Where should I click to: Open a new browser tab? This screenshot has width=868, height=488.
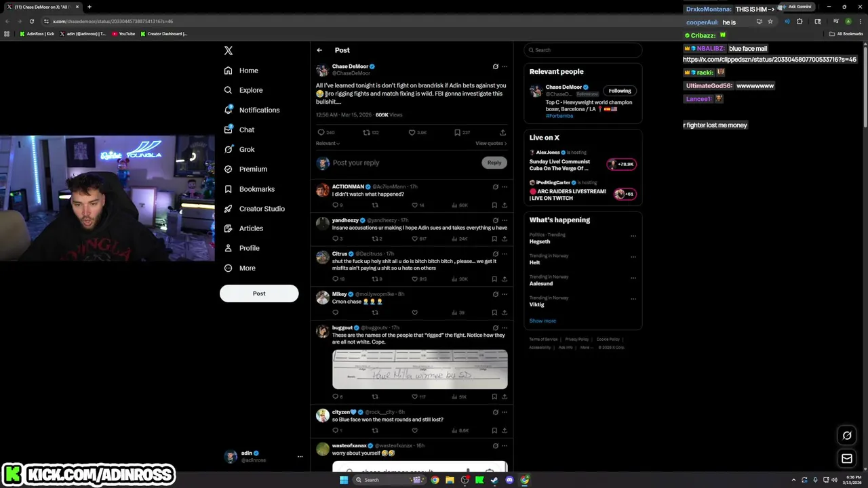click(x=89, y=7)
